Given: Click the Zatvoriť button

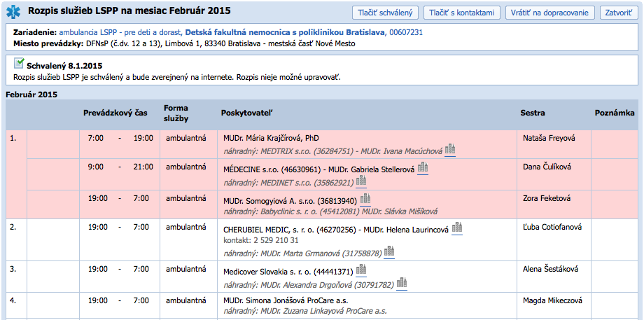Looking at the screenshot, I should (619, 13).
